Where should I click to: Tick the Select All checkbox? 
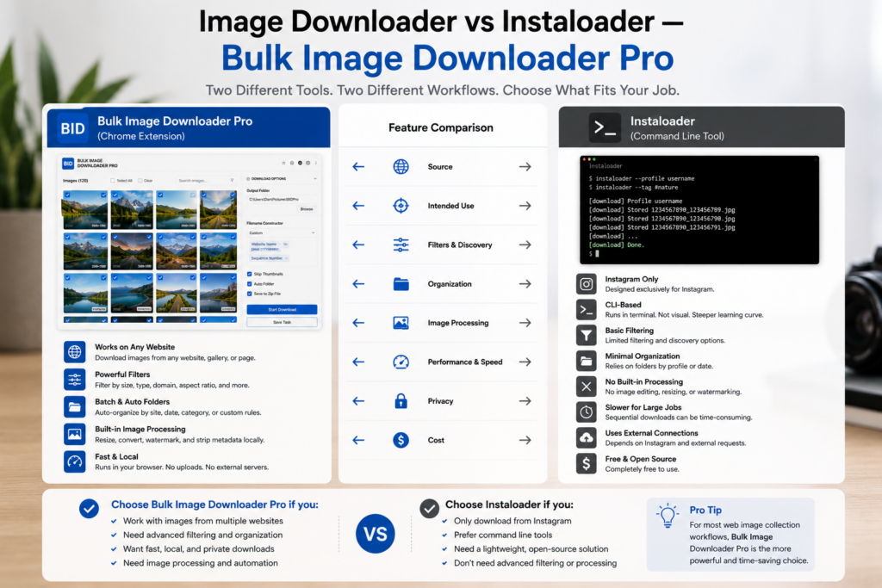(113, 181)
